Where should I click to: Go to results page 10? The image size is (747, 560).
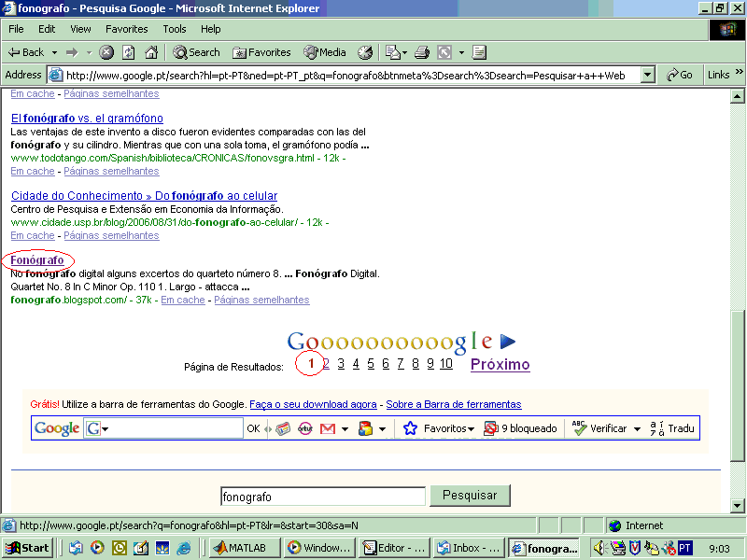pyautogui.click(x=446, y=364)
